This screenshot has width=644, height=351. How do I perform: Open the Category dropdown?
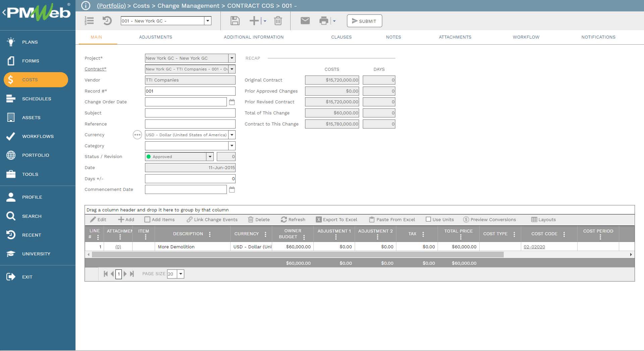[x=232, y=146]
